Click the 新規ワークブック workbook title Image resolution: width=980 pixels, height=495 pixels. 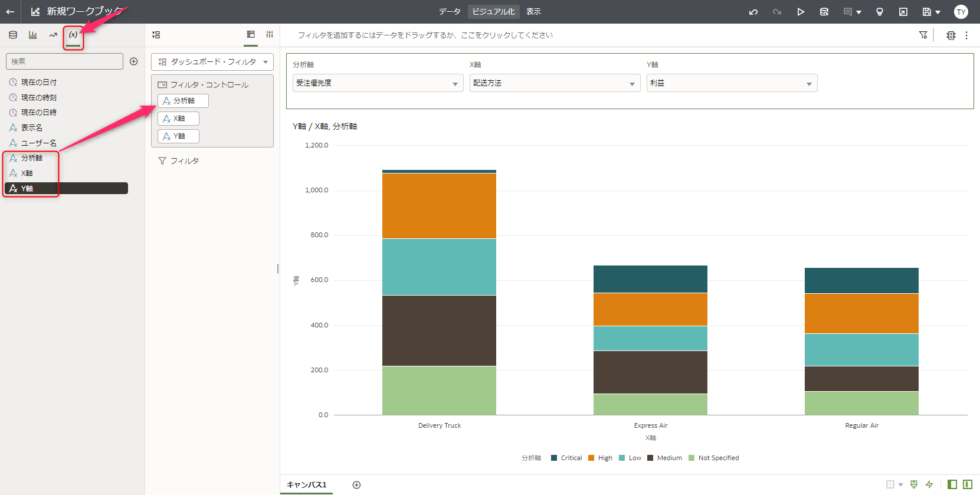tap(84, 12)
